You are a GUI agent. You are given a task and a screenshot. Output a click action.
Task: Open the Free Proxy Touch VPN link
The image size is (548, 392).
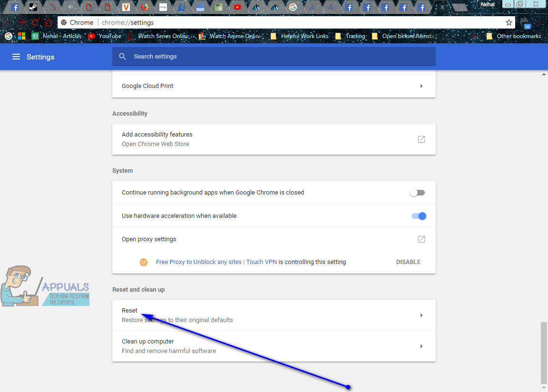pos(216,262)
